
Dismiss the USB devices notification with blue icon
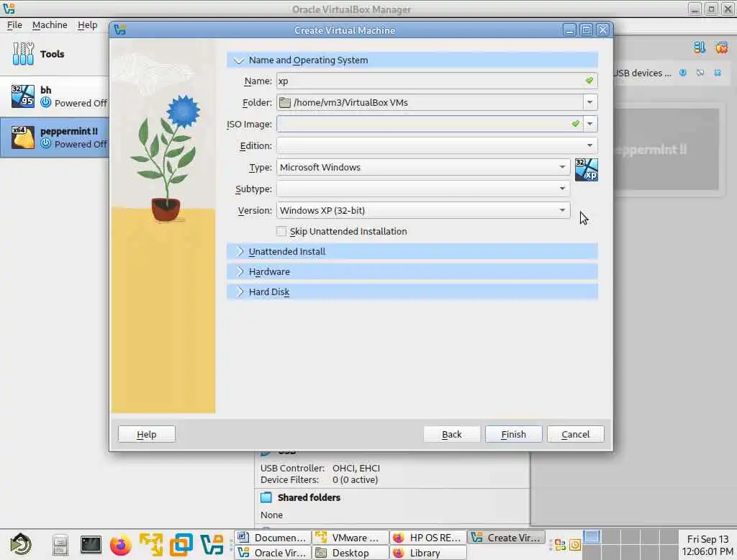pos(718,73)
